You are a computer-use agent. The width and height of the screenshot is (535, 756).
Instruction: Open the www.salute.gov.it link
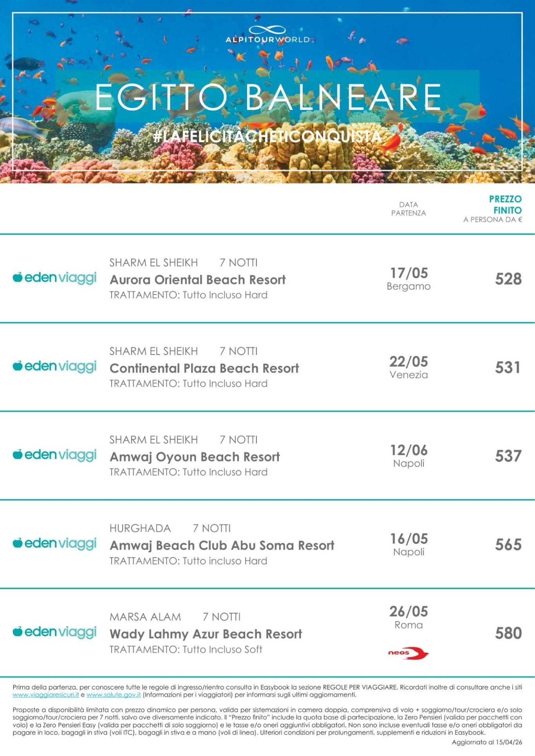(x=114, y=695)
